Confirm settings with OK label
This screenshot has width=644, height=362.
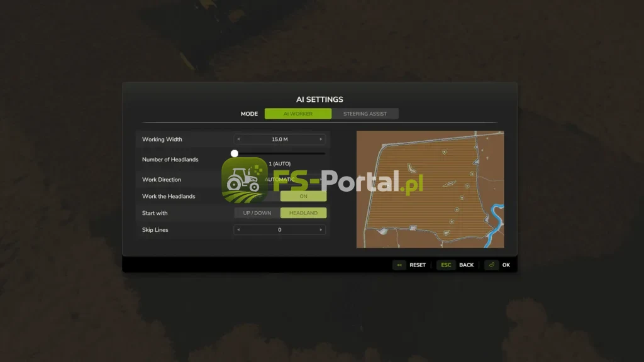coord(506,265)
